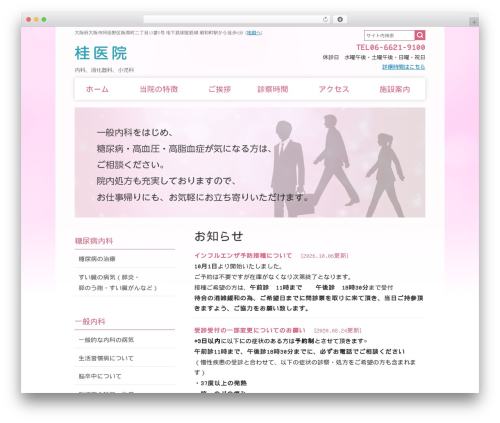Open インフルエンザ予防接種について news title
The width and height of the screenshot is (500, 423).
pos(243,255)
